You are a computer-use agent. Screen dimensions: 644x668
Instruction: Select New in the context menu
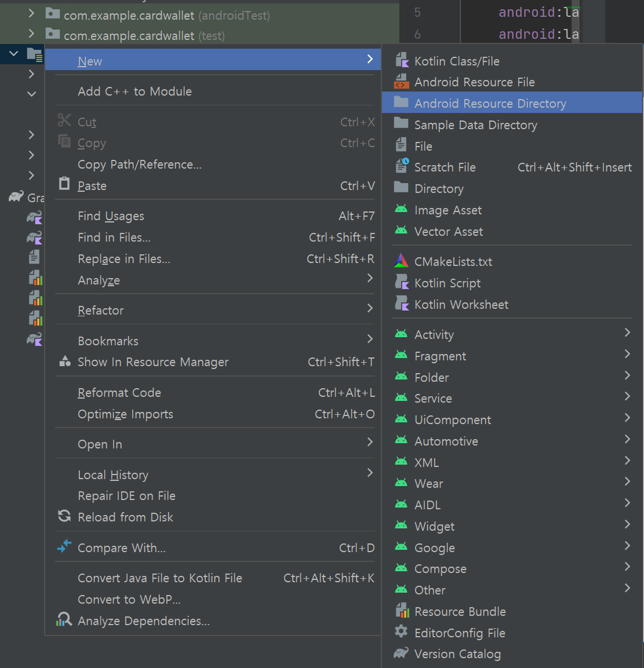(213, 60)
